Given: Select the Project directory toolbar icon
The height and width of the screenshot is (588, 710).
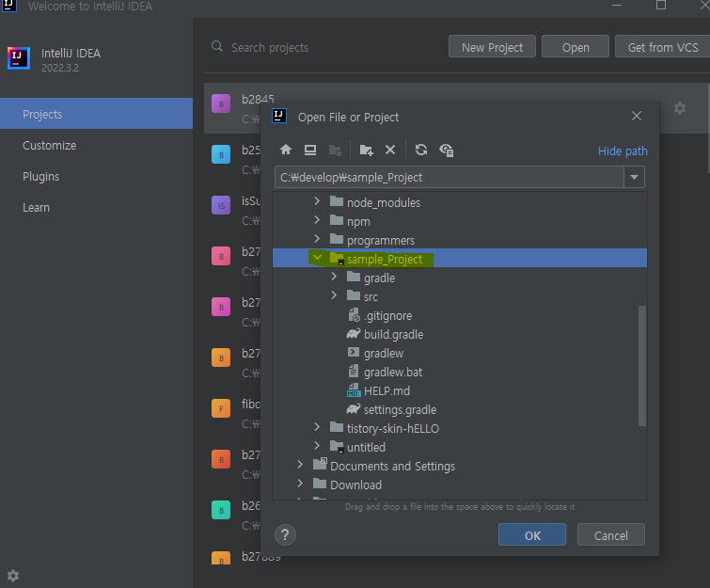Looking at the screenshot, I should [x=335, y=150].
